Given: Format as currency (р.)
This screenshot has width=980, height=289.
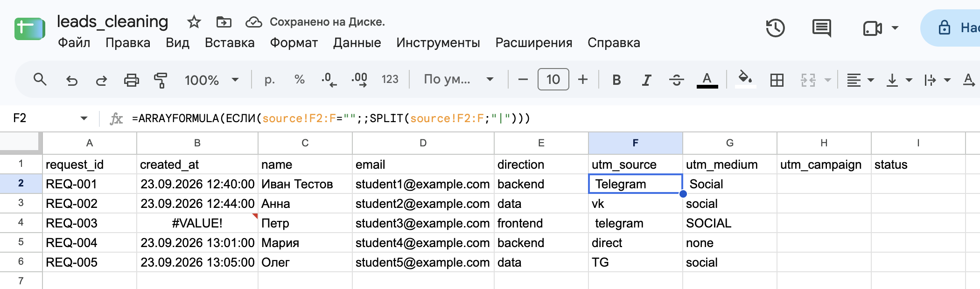Looking at the screenshot, I should point(269,80).
